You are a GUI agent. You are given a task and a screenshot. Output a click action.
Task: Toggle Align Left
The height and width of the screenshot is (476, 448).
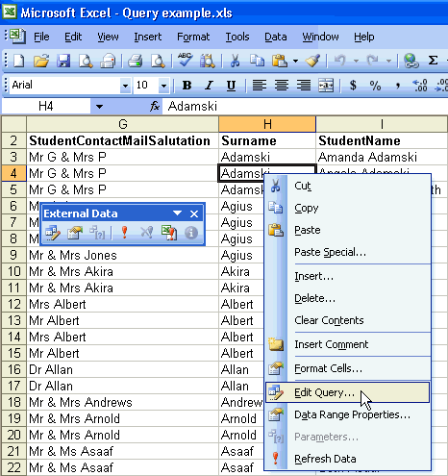tap(259, 86)
